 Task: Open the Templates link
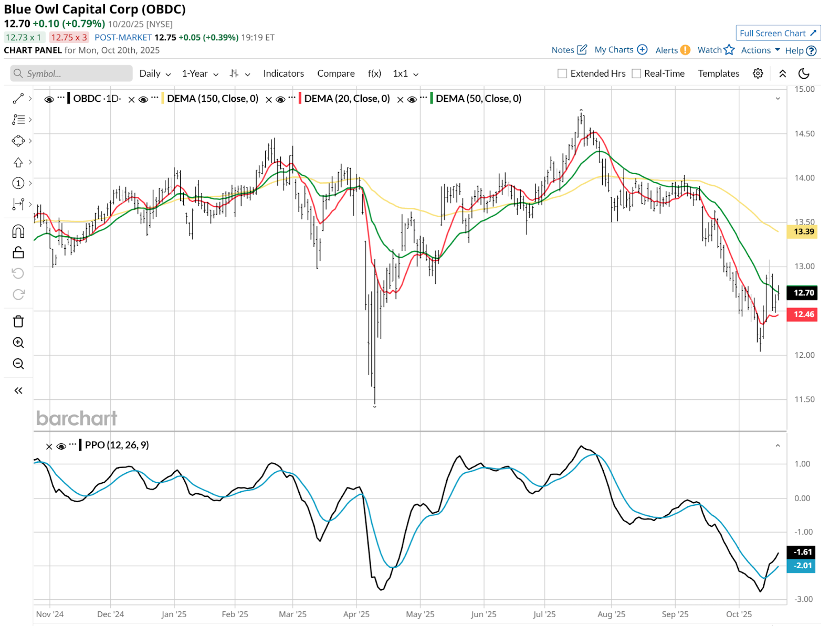click(718, 73)
